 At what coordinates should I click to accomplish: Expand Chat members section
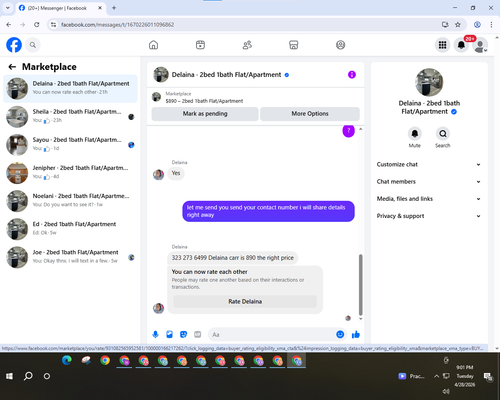pos(429,182)
